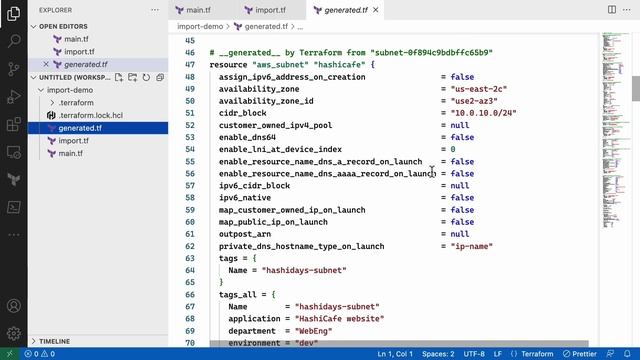Open Run and Debug view icon
The height and width of the screenshot is (360, 640).
pyautogui.click(x=13, y=97)
